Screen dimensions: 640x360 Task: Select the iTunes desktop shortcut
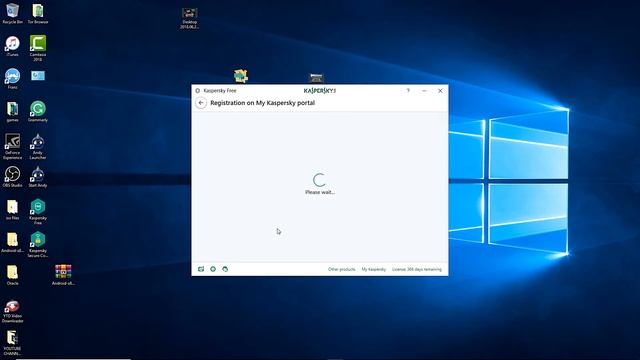(x=12, y=46)
